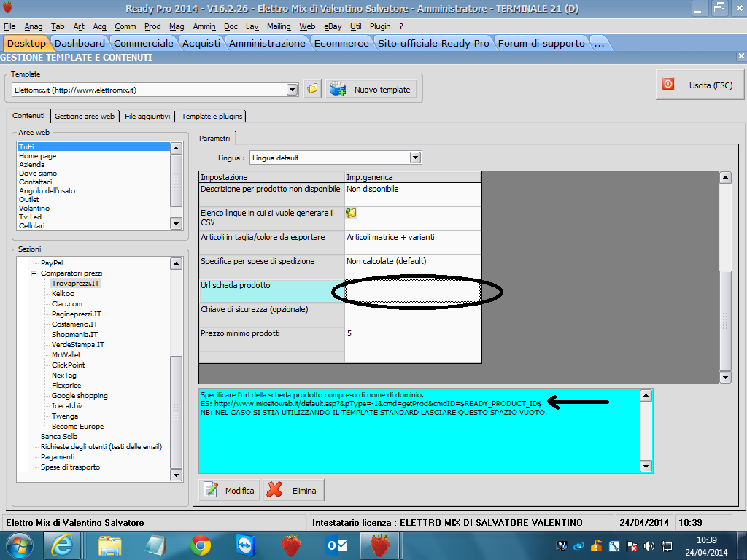Open the Amministrazione tab

[267, 43]
